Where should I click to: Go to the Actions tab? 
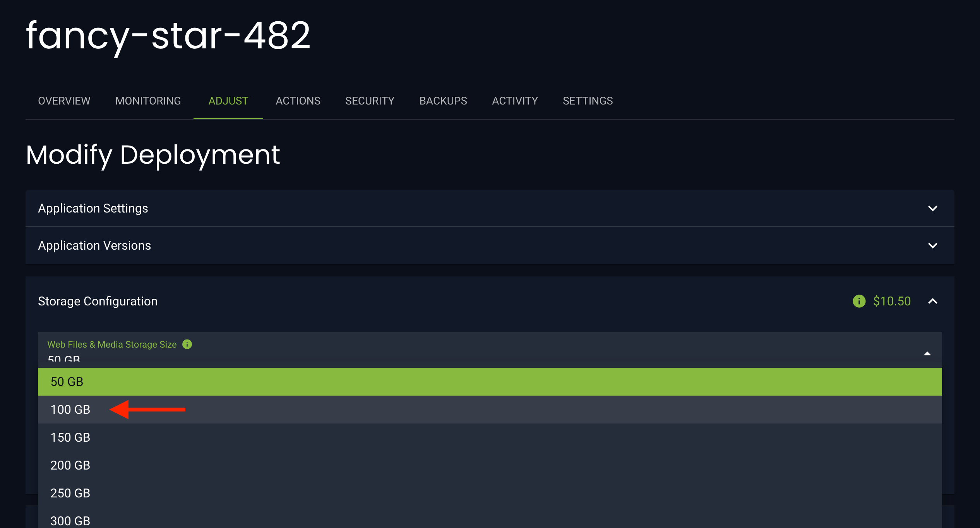click(298, 101)
